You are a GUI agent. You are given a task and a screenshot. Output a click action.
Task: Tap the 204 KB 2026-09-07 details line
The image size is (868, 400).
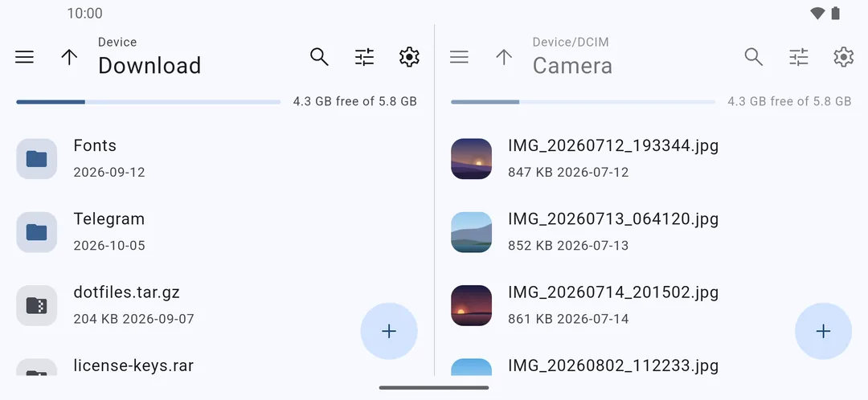click(133, 319)
